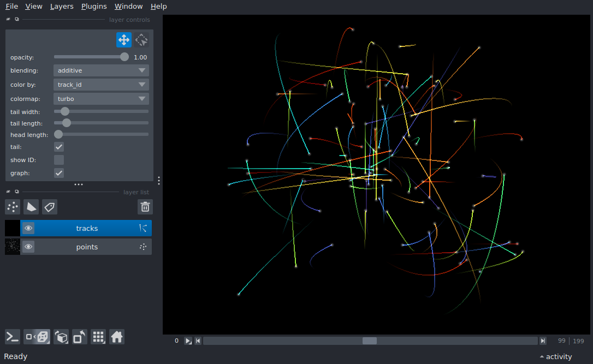
Task: Step forward one frame
Action: [543, 341]
